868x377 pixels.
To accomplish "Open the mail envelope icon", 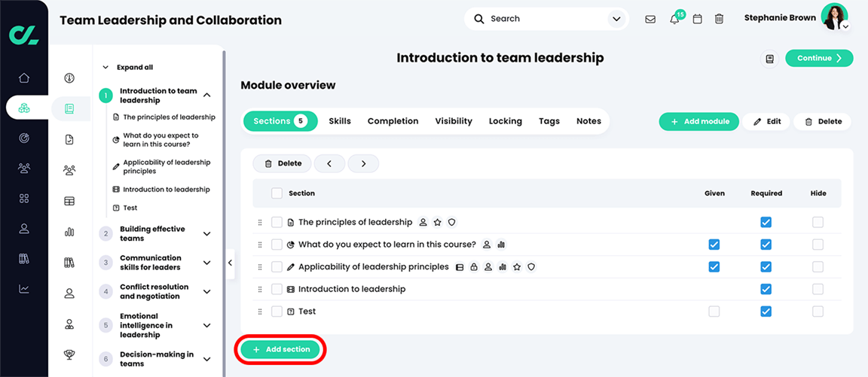I will [x=650, y=20].
